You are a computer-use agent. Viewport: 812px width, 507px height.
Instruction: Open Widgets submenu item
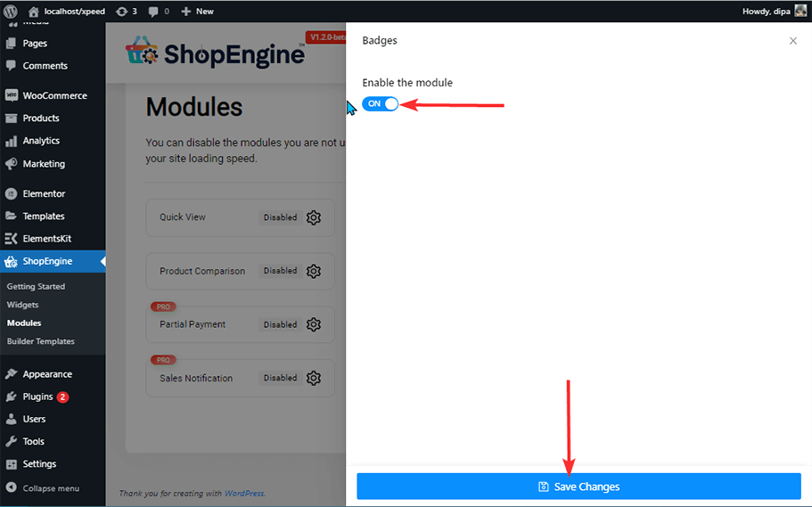point(22,305)
